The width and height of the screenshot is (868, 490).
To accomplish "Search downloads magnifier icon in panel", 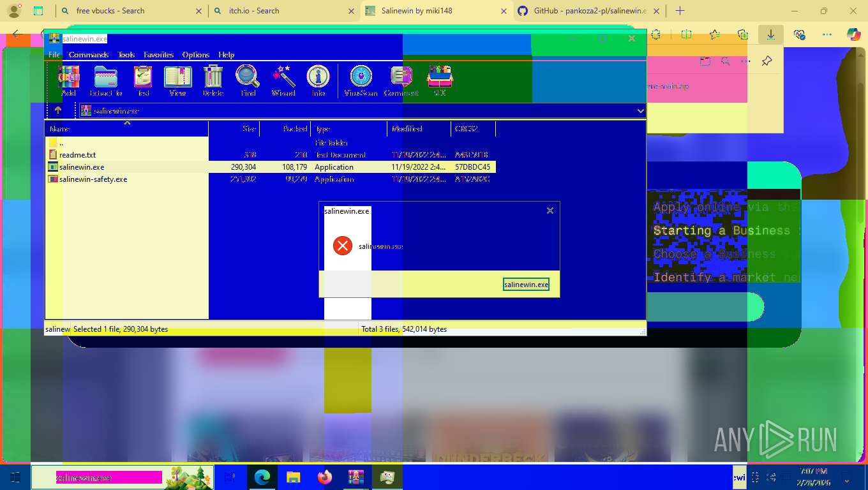I will (726, 61).
